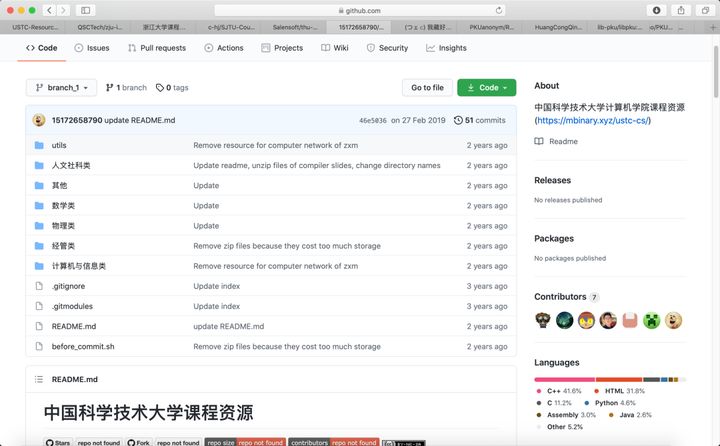Click the .gitignore file icon

[x=39, y=286]
